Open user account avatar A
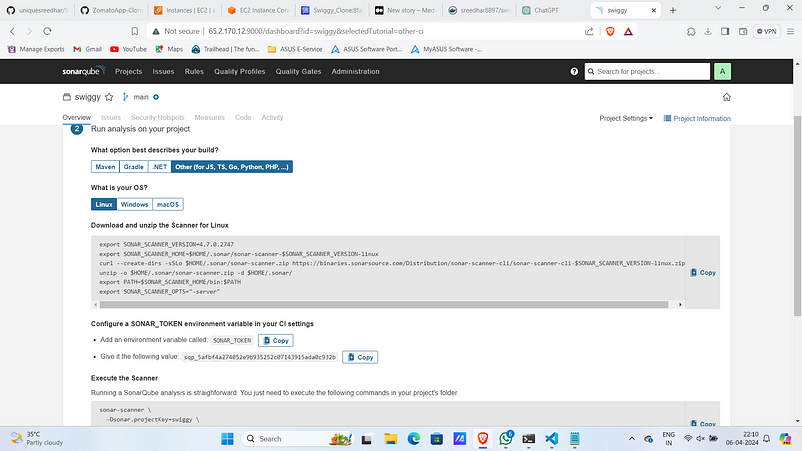The width and height of the screenshot is (802, 451). click(x=722, y=72)
